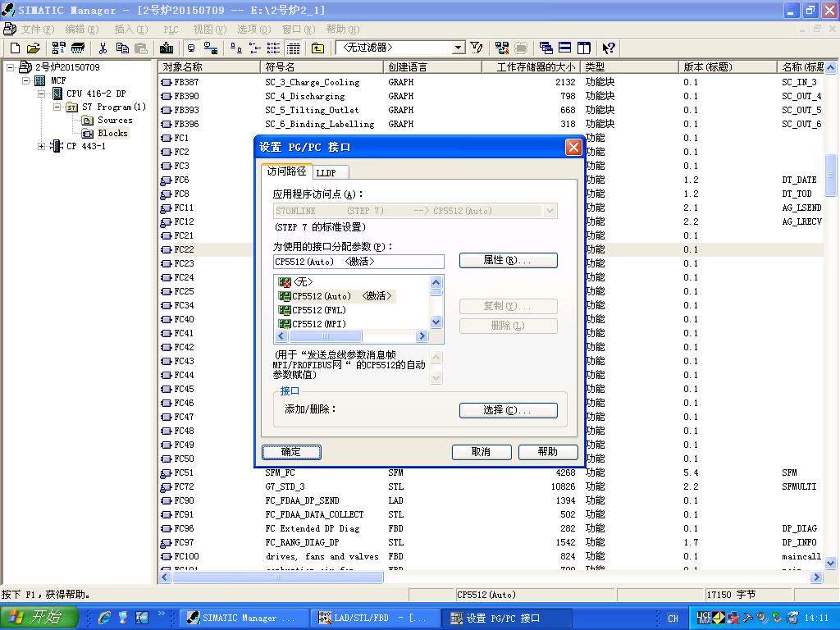The image size is (840, 630).
Task: Select the 访问路径 tab
Action: point(286,171)
